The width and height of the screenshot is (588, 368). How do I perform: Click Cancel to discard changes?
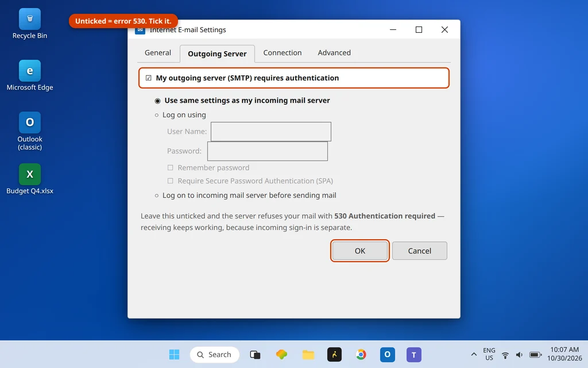click(x=420, y=251)
